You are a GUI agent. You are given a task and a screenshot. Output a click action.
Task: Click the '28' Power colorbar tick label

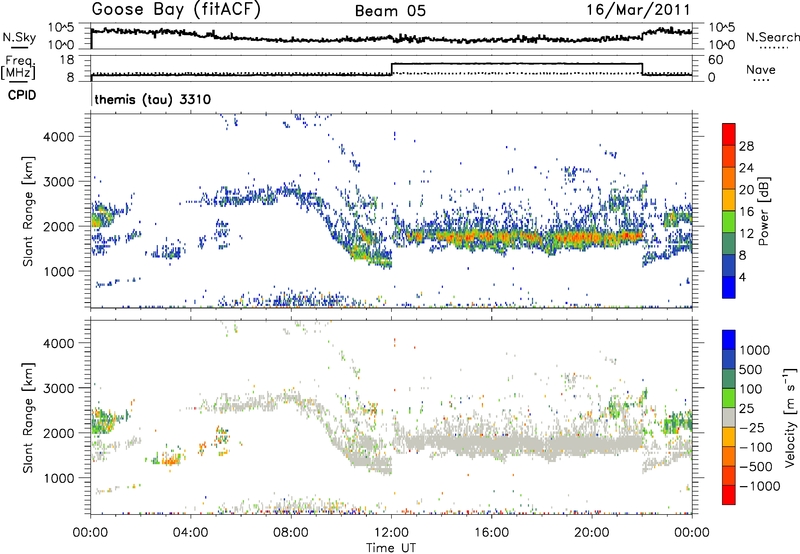pos(746,146)
